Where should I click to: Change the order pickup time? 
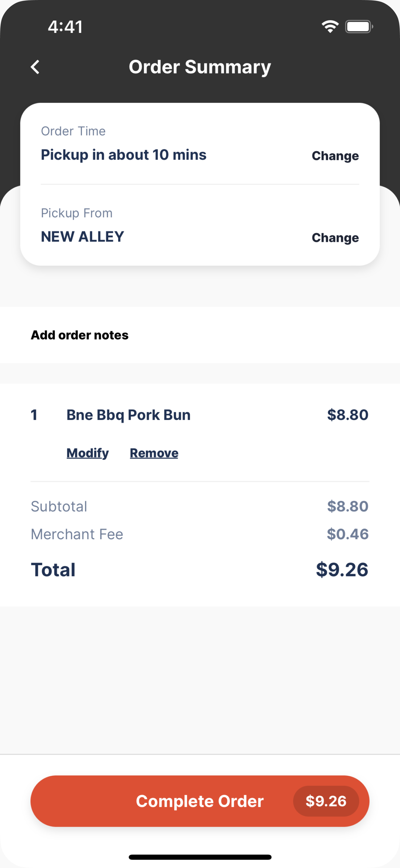[335, 156]
